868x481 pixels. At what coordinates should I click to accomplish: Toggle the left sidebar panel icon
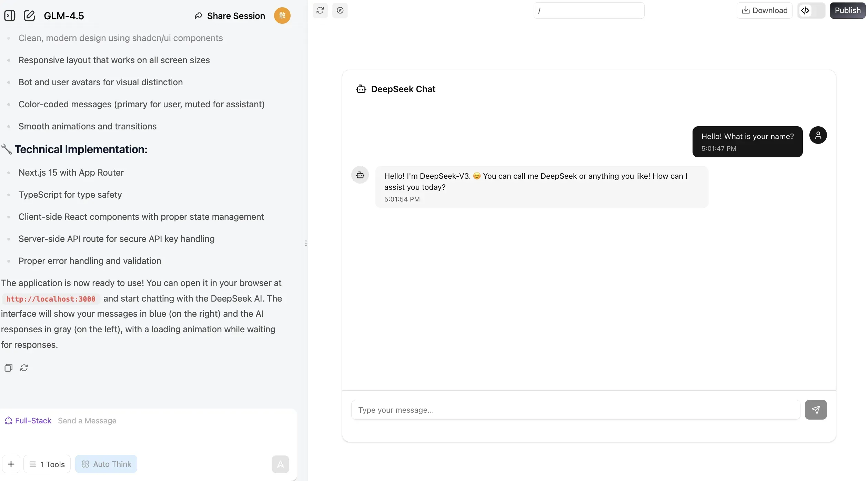pyautogui.click(x=10, y=16)
